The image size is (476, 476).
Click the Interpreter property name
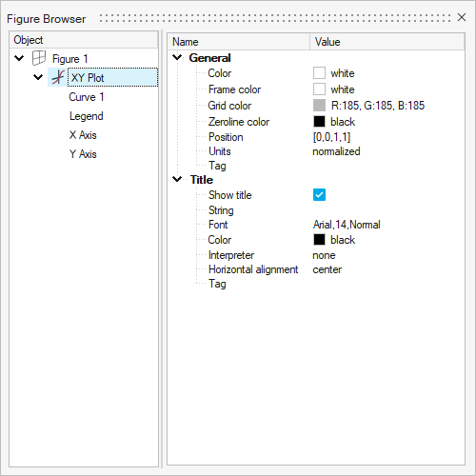click(231, 255)
